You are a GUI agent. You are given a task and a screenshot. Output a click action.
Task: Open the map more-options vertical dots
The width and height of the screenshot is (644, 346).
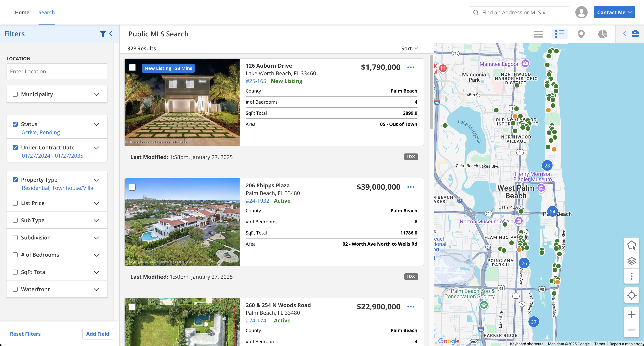click(x=632, y=276)
